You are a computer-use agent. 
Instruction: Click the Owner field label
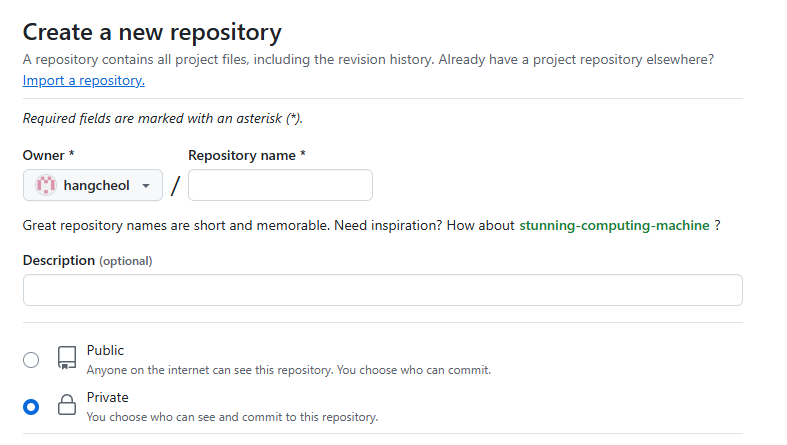coord(48,156)
